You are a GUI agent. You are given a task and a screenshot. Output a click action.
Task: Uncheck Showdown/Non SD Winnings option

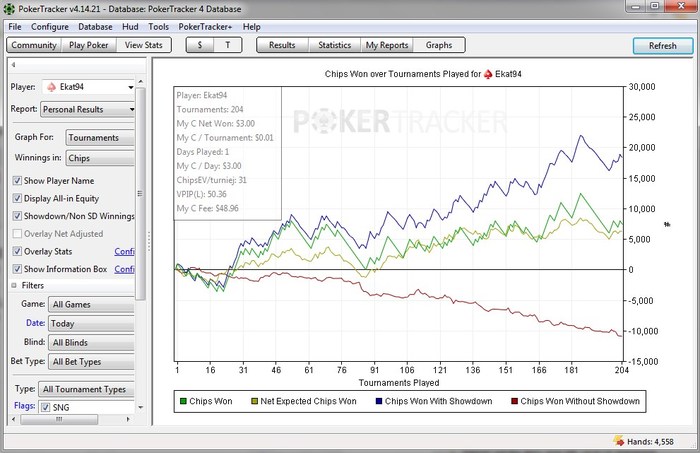(x=17, y=216)
